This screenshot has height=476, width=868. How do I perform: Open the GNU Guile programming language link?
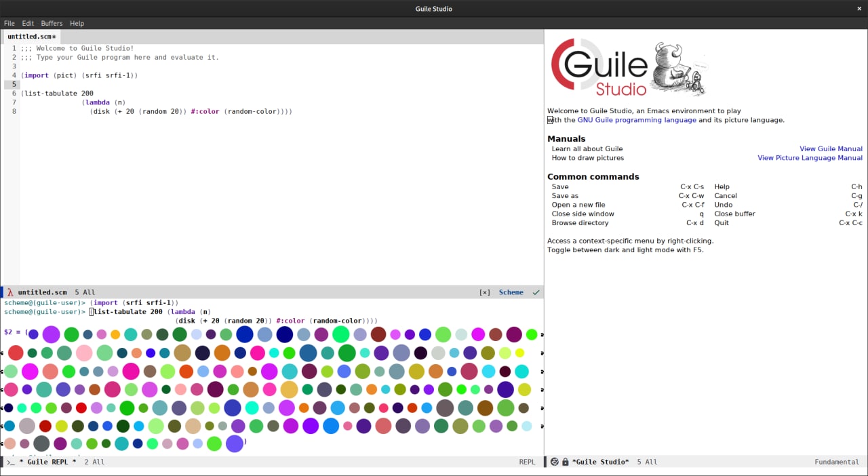pos(637,120)
